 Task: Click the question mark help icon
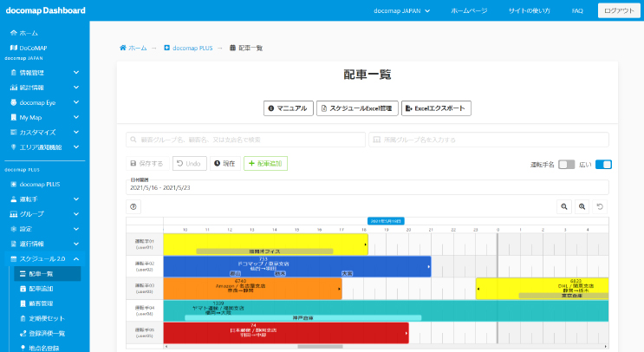pos(134,206)
